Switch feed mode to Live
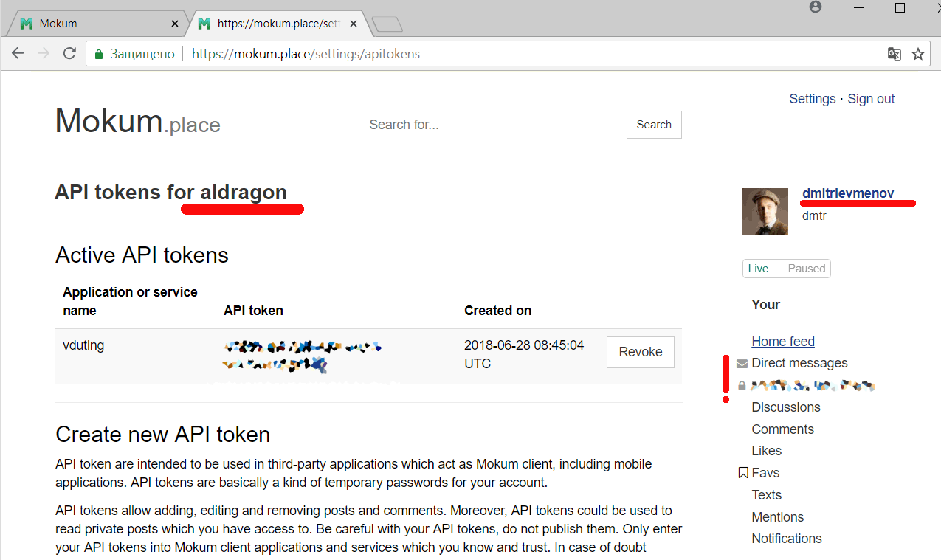 click(758, 269)
